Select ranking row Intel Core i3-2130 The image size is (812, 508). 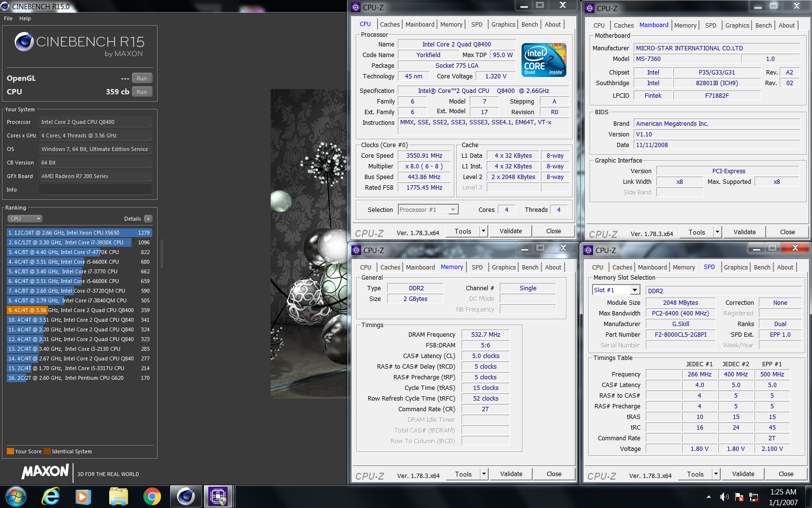pyautogui.click(x=79, y=349)
